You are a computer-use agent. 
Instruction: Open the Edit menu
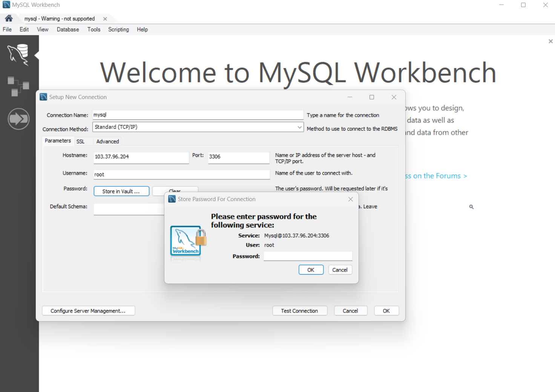pyautogui.click(x=24, y=29)
